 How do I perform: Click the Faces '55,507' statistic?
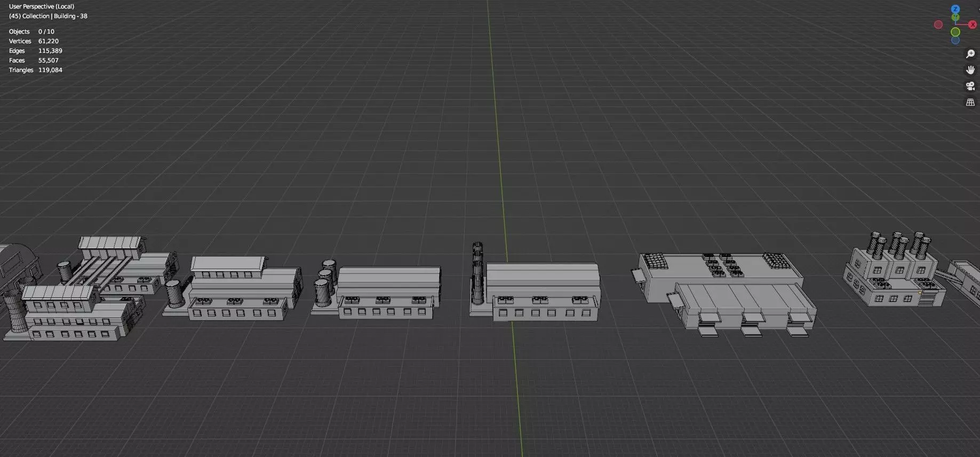click(49, 60)
